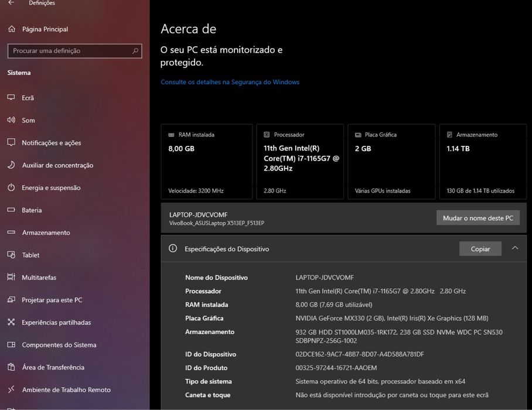
Task: Click the Caneta e toque value text
Action: pos(392,395)
